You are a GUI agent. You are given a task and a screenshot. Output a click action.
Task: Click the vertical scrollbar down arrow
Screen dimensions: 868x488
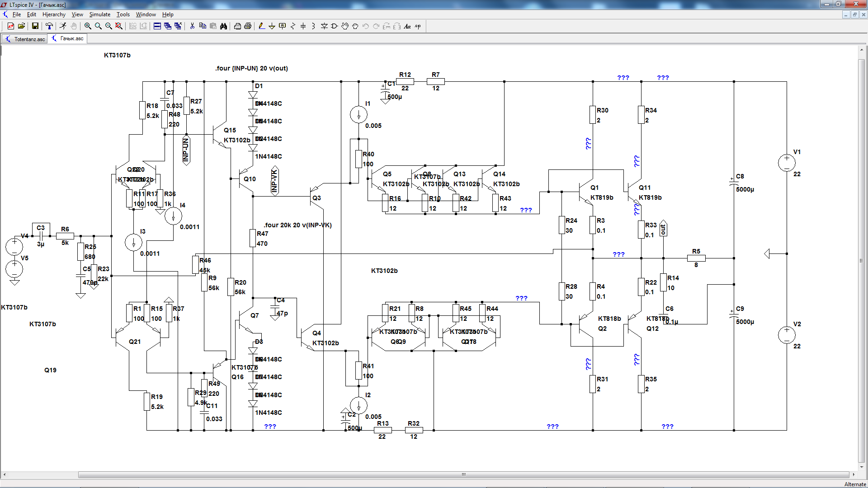(862, 467)
